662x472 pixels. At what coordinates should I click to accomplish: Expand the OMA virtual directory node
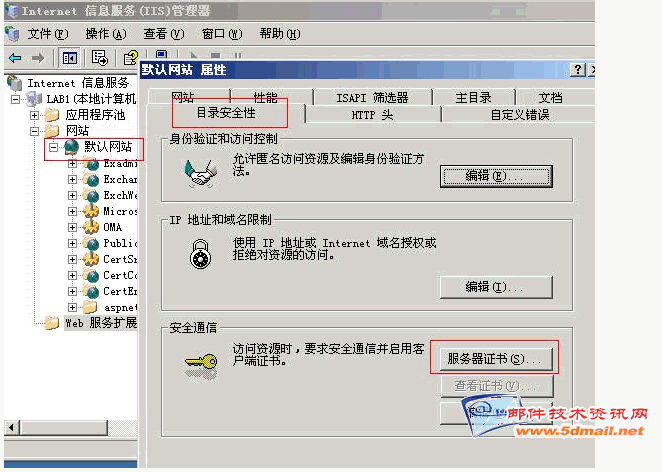[72, 227]
